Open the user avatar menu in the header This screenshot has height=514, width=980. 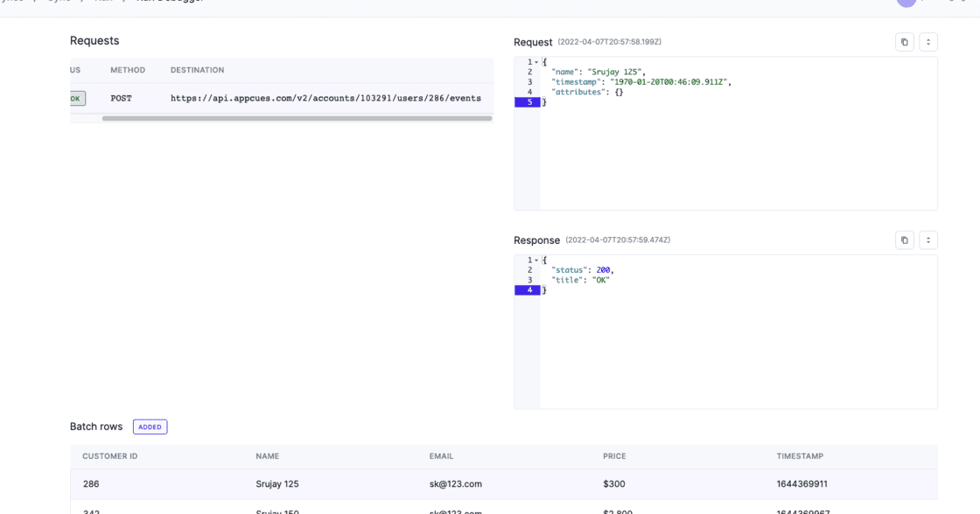coord(906,3)
